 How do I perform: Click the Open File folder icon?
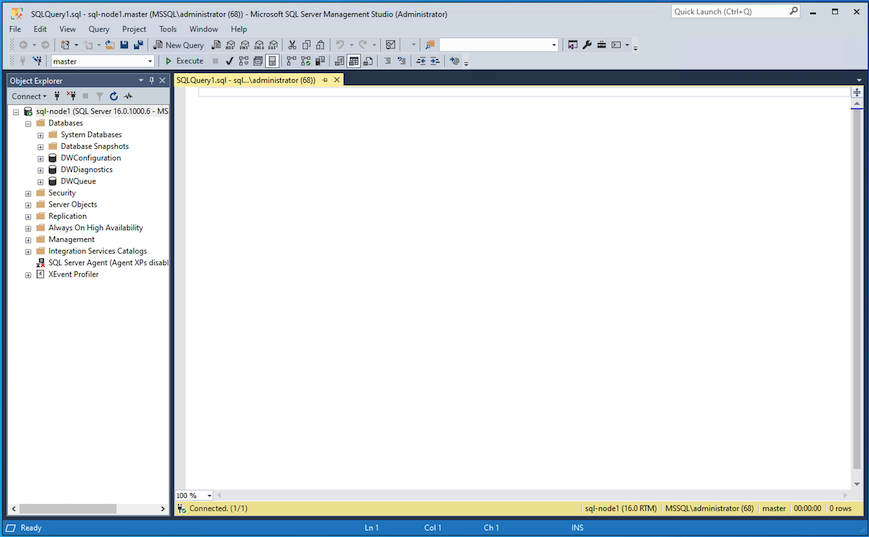pyautogui.click(x=110, y=45)
